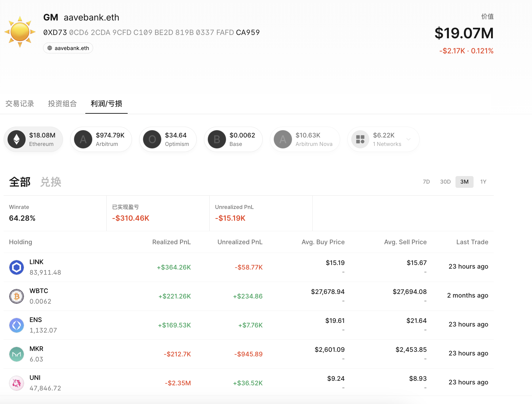Image resolution: width=532 pixels, height=404 pixels.
Task: Click the Holding column header
Action: coord(20,242)
